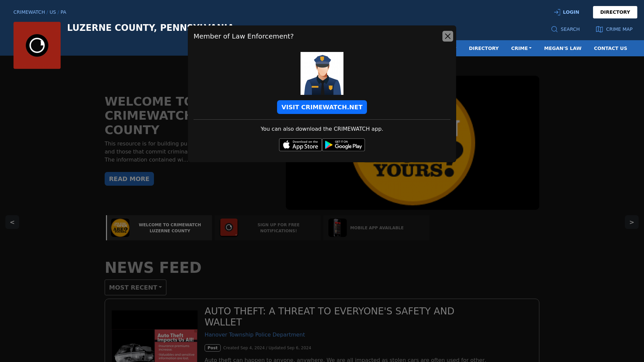Image resolution: width=644 pixels, height=362 pixels.
Task: Open the Crime Map
Action: pyautogui.click(x=614, y=29)
